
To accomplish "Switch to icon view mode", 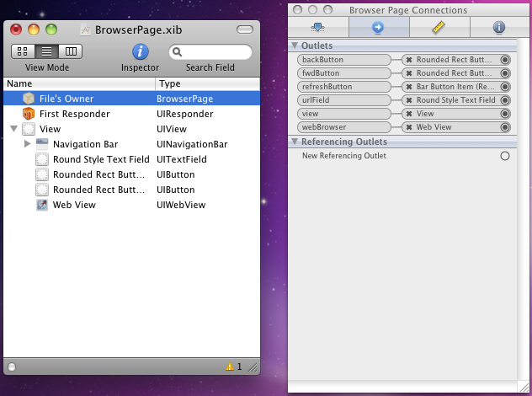I will (x=23, y=51).
